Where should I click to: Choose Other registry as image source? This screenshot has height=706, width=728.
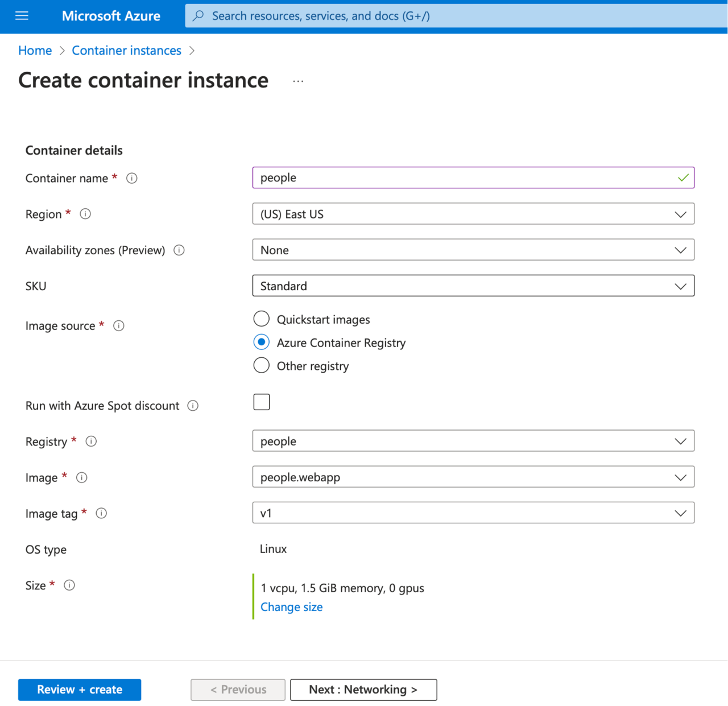(x=261, y=365)
